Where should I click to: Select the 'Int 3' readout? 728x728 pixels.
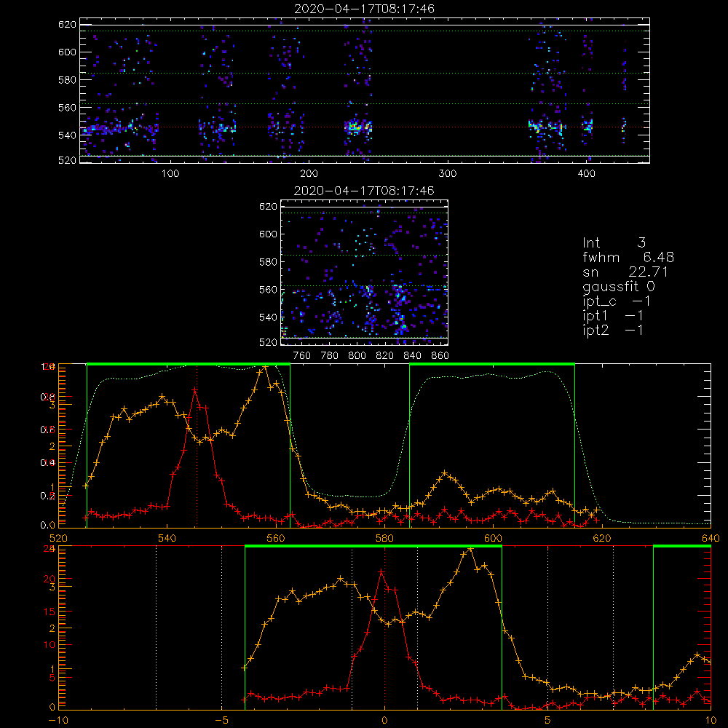(614, 242)
